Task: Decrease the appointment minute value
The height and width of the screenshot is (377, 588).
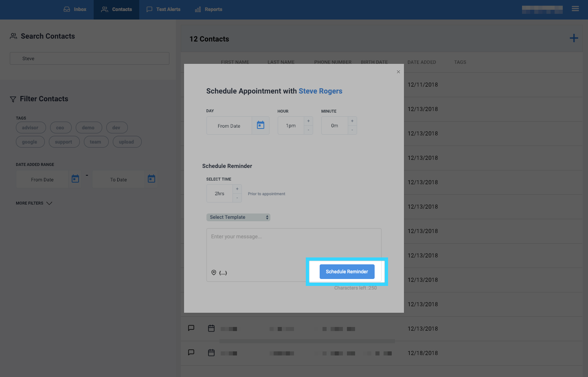Action: (x=352, y=130)
